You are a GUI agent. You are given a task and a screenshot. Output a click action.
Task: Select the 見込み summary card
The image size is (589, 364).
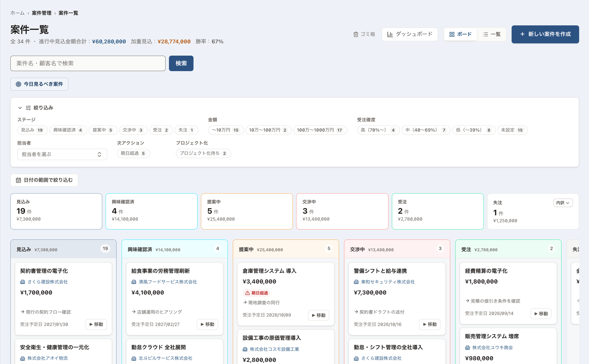pyautogui.click(x=56, y=211)
